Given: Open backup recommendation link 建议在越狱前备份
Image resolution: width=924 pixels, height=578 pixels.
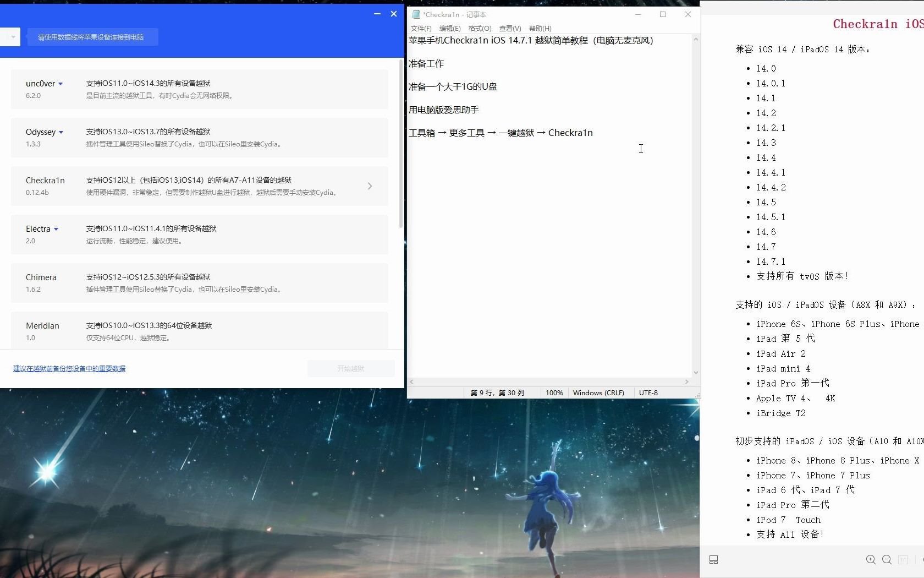Looking at the screenshot, I should [69, 368].
